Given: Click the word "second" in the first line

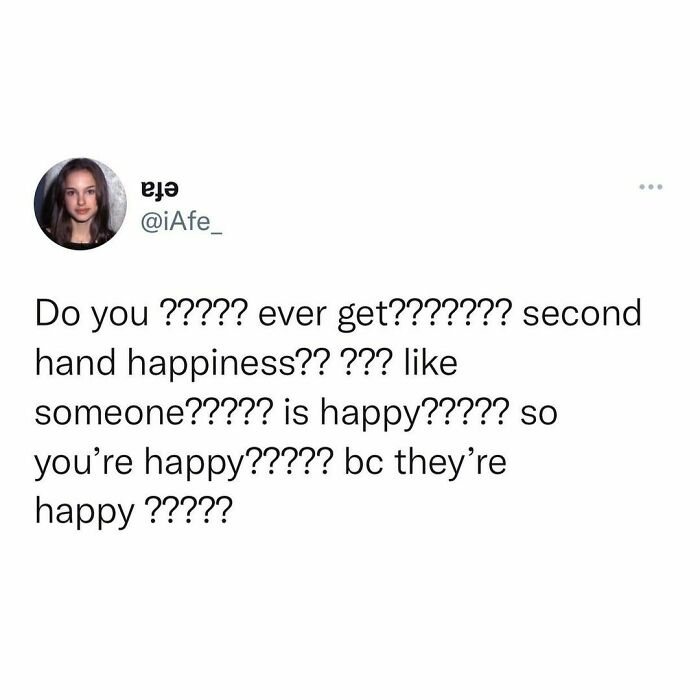Looking at the screenshot, I should pyautogui.click(x=582, y=313).
